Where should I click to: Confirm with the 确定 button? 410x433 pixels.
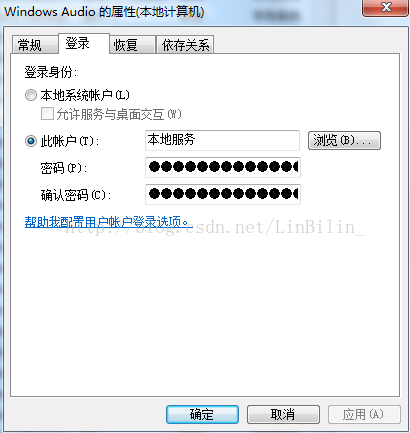pos(202,414)
